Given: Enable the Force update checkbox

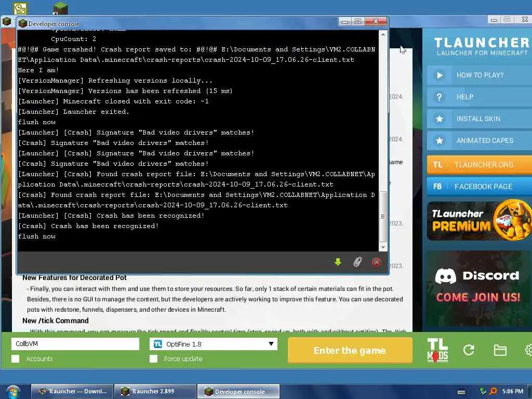Looking at the screenshot, I should [154, 358].
